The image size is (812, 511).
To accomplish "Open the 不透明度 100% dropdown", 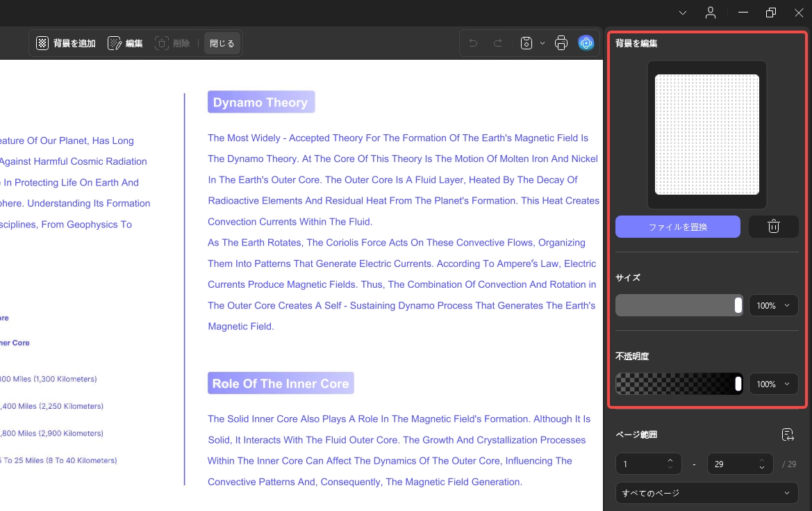I will (773, 384).
